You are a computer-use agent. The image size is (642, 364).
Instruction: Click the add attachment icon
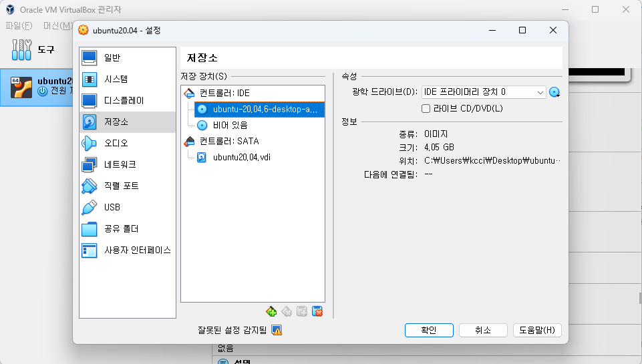(302, 312)
